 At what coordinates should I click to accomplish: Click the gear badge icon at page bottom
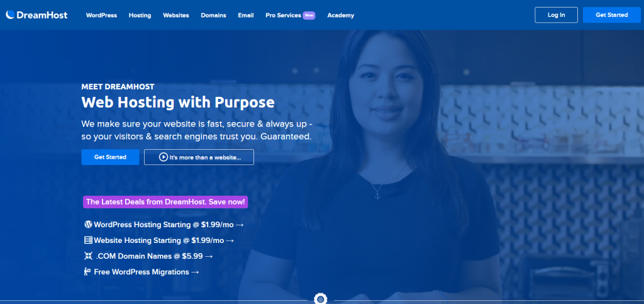pos(320,299)
